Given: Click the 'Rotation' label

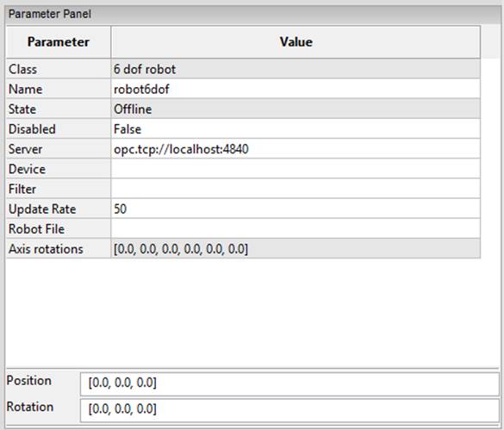Looking at the screenshot, I should coord(30,408).
